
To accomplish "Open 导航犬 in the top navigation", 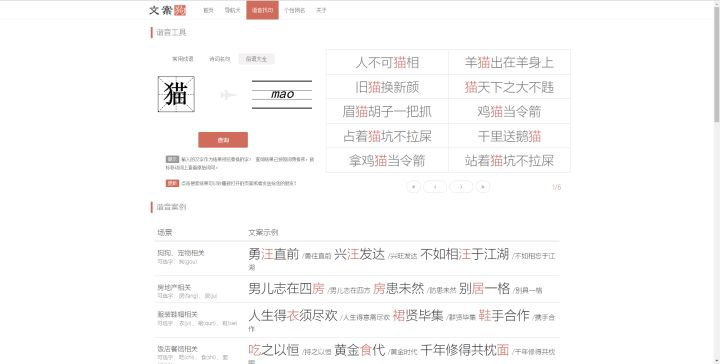I will pyautogui.click(x=232, y=10).
